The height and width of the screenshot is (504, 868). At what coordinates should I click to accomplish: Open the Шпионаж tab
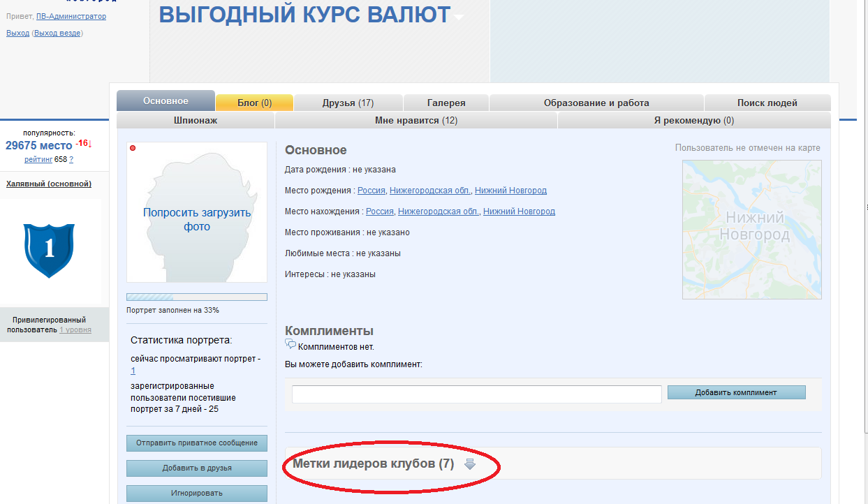(x=196, y=120)
